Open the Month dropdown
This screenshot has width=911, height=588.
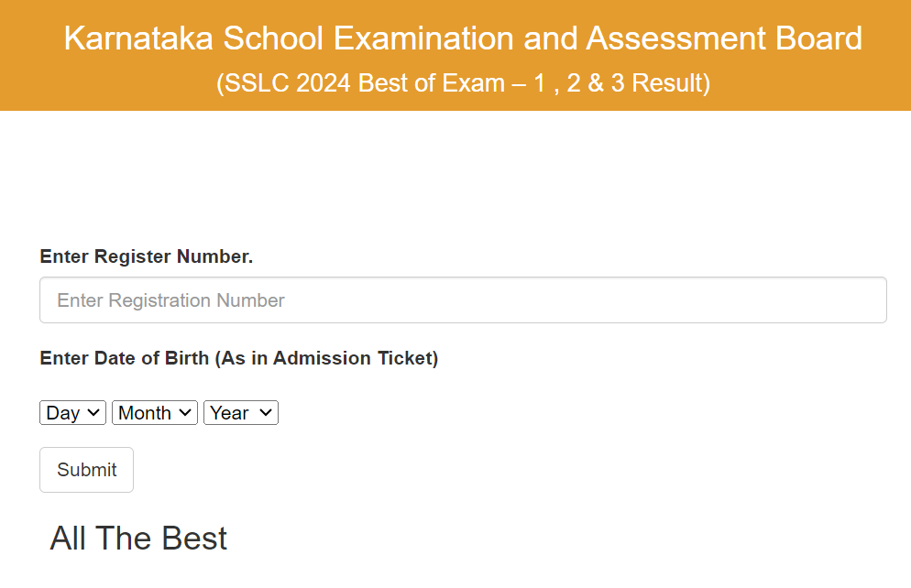(154, 413)
